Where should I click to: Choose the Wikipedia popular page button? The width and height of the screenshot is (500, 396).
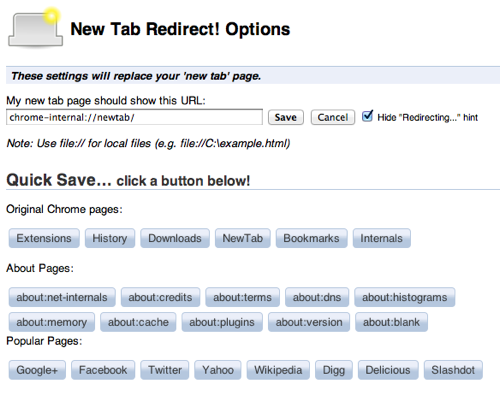click(x=278, y=370)
